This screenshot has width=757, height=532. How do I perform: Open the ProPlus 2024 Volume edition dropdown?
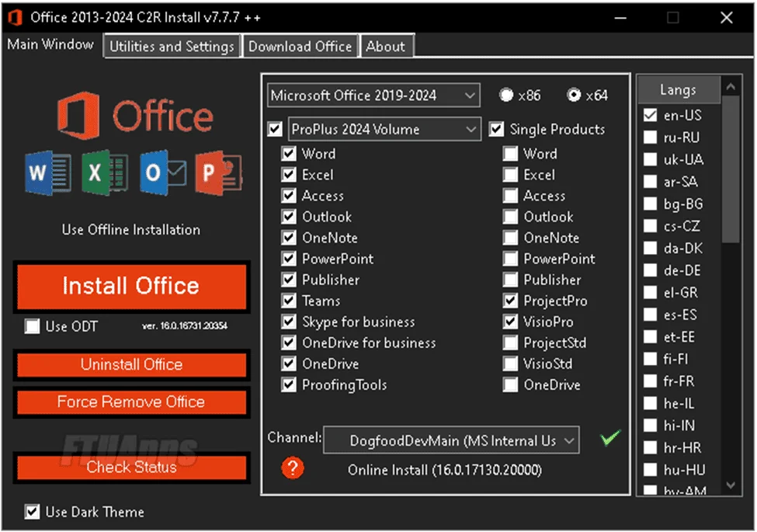(384, 130)
